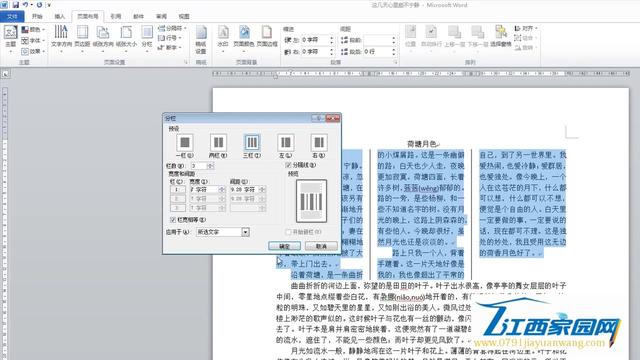640x360 pixels.
Task: Click the help button in columns dialog title
Action: [x=318, y=118]
